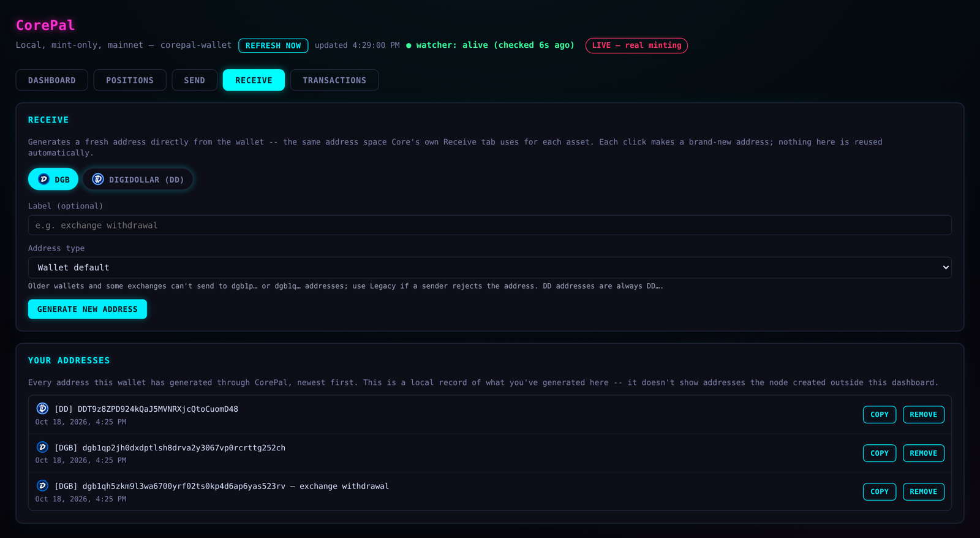Click the dropdown arrow on Wallet default
Image resolution: width=980 pixels, height=538 pixels.
(945, 267)
